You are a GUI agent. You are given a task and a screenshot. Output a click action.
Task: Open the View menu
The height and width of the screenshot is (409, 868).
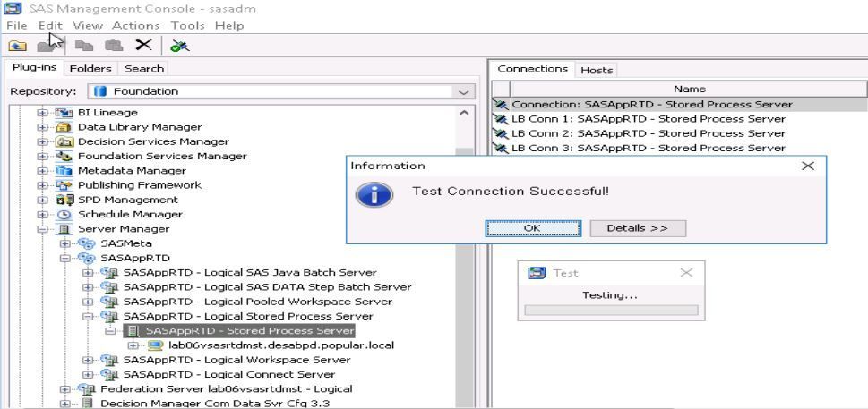88,25
